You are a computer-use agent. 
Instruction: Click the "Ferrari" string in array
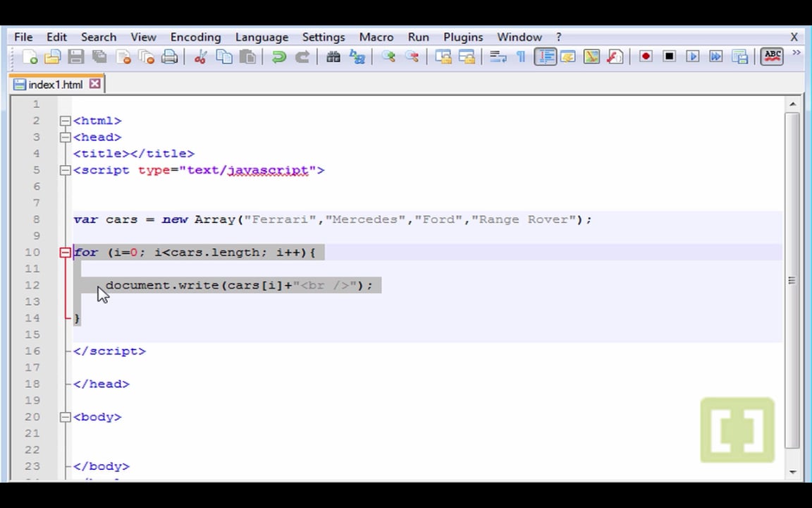click(x=280, y=219)
